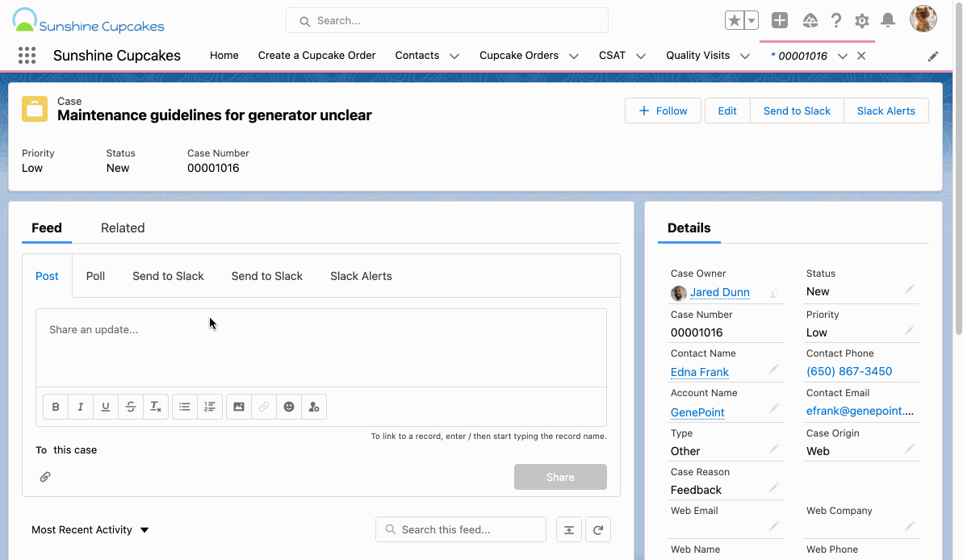Click the expand feed posts icon
Screen dimensions: 963x560
(569, 529)
